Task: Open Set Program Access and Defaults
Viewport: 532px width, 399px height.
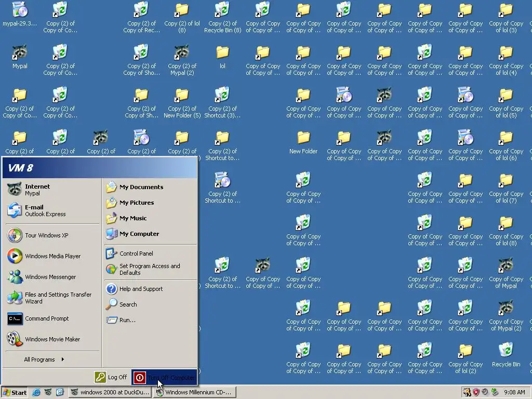Action: click(x=150, y=270)
